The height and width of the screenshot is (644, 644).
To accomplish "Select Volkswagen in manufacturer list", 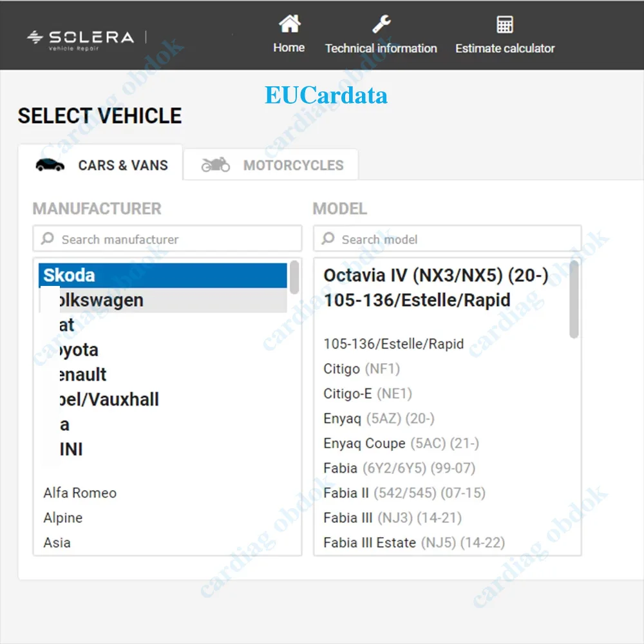I will click(x=163, y=300).
